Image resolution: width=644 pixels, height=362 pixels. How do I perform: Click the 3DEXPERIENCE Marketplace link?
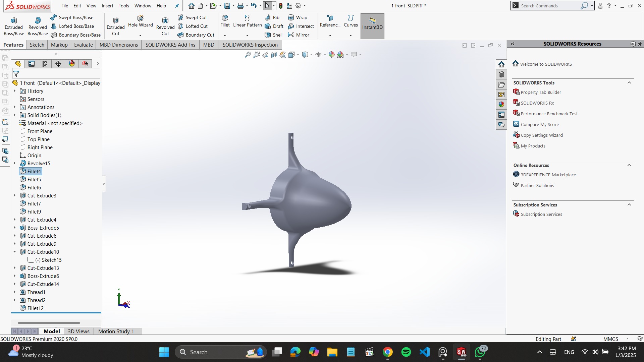tap(548, 175)
